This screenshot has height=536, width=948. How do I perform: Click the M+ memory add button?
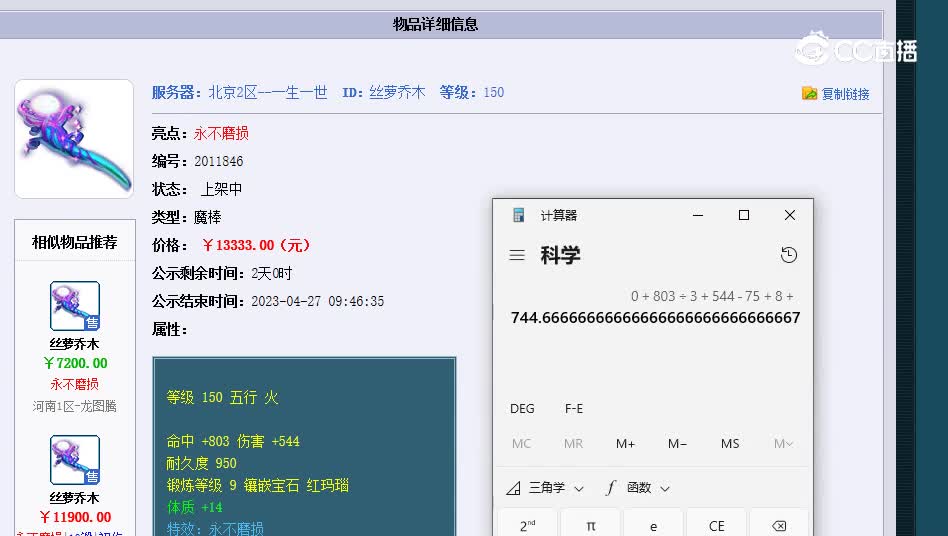click(x=625, y=444)
